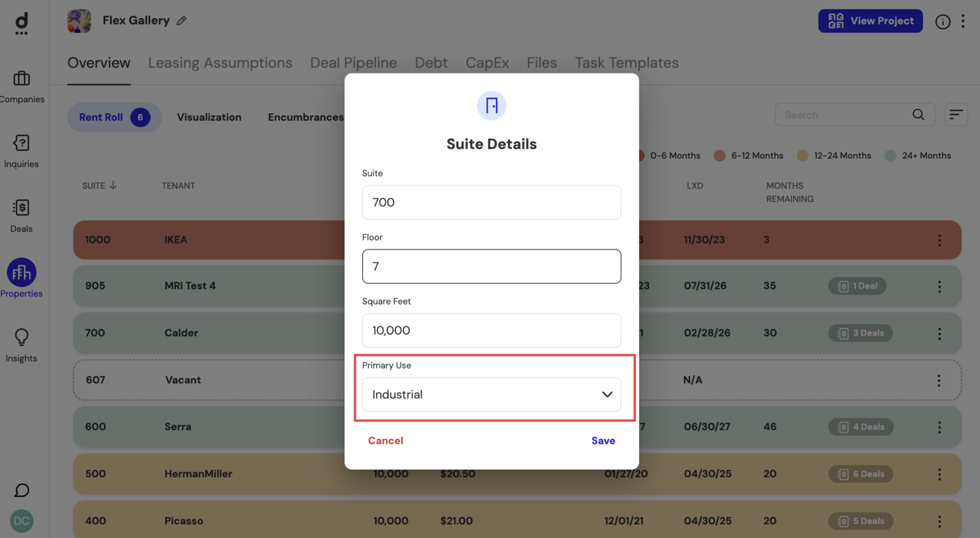This screenshot has width=980, height=538.
Task: Open the 6 Deals badge
Action: point(860,474)
